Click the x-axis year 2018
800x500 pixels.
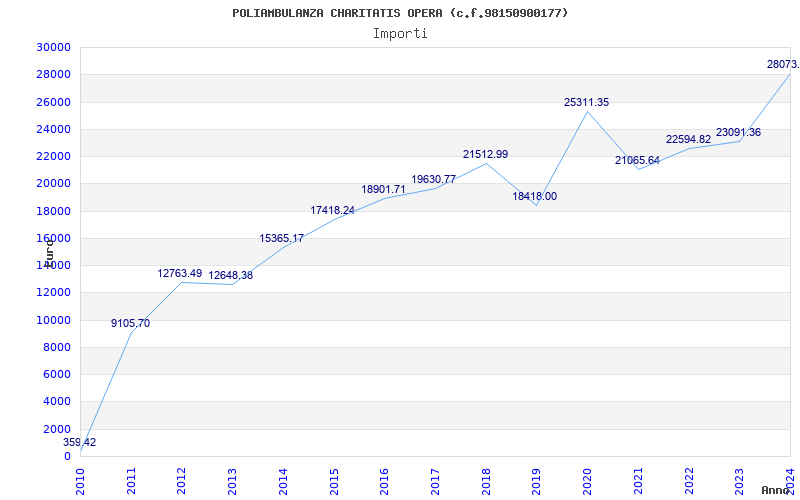click(x=486, y=481)
